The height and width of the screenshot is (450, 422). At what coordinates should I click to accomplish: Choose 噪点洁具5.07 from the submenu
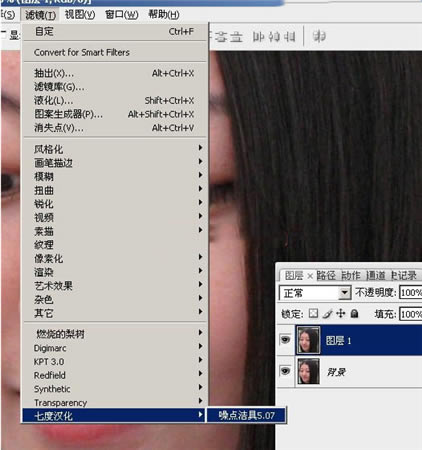click(247, 415)
